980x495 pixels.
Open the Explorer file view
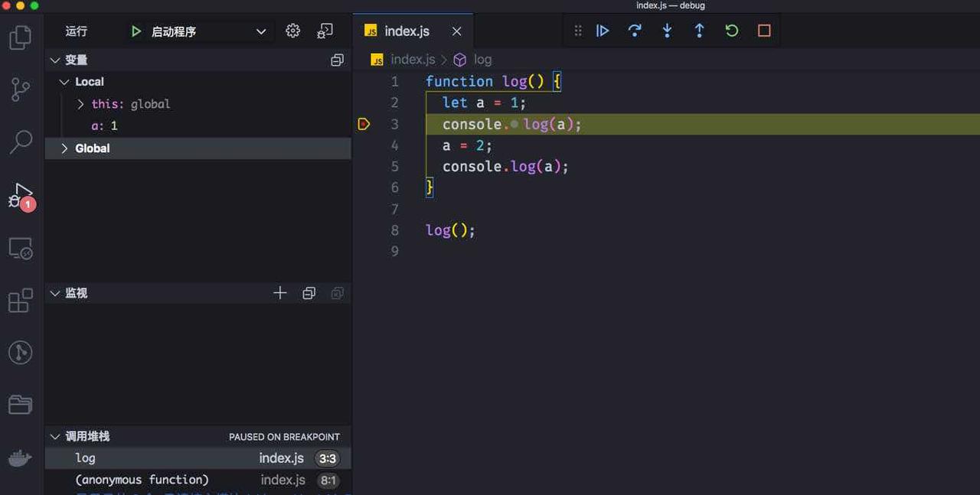21,36
